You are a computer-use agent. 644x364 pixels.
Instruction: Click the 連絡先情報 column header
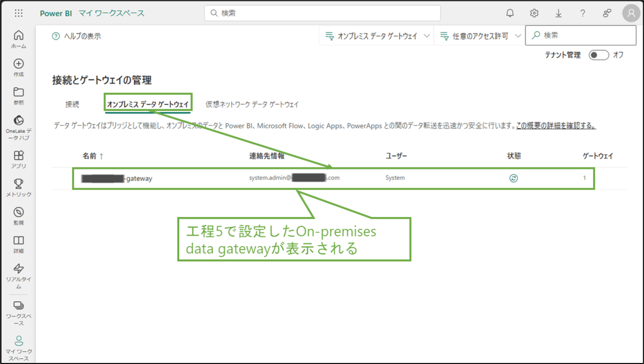(267, 156)
